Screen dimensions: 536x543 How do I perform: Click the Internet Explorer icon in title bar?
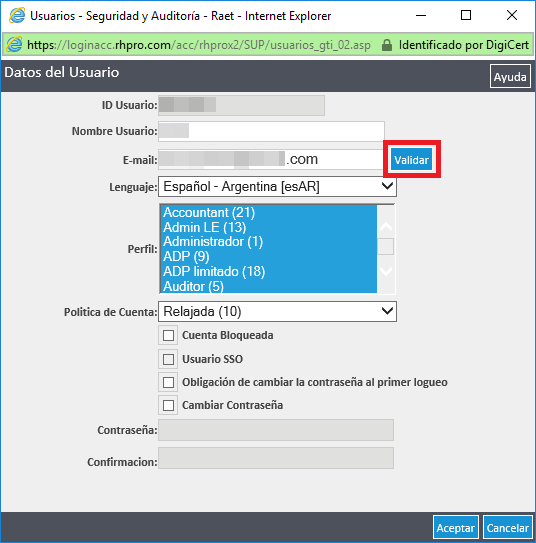coord(17,16)
